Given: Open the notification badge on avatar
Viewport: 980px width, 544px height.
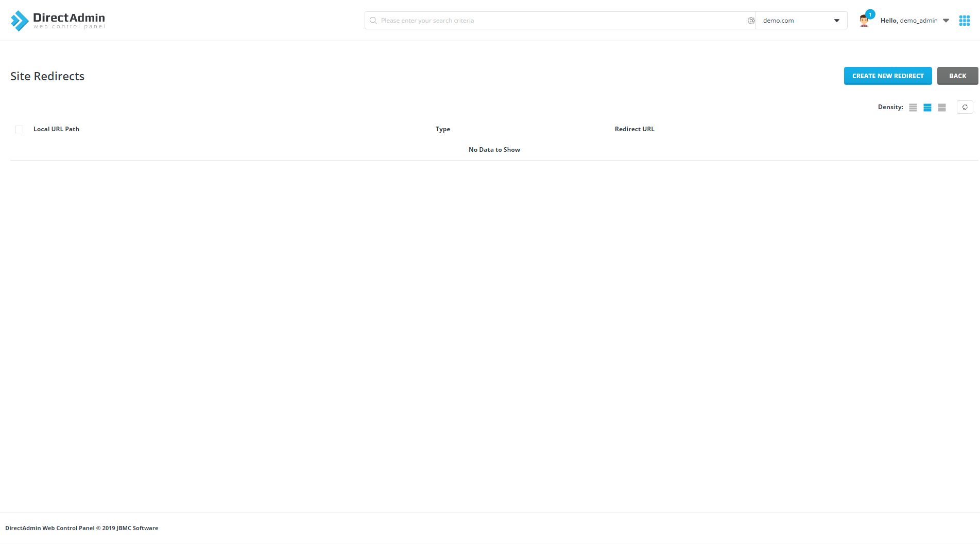Looking at the screenshot, I should click(x=870, y=14).
